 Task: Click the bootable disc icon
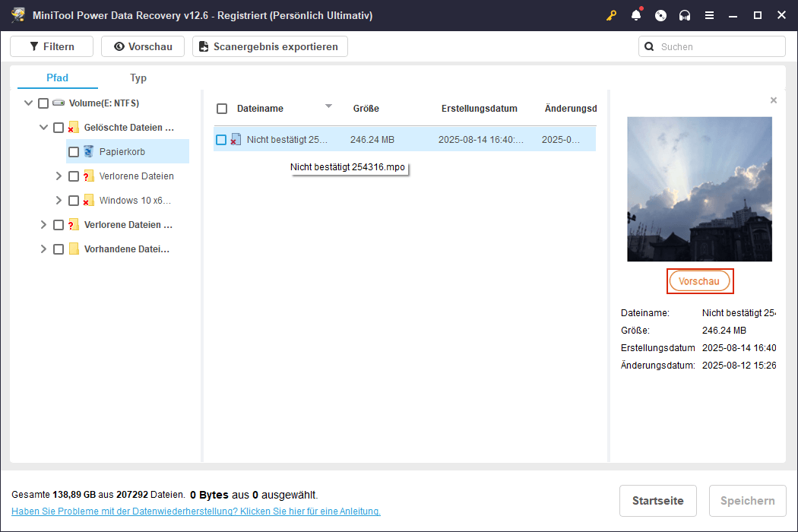click(x=660, y=15)
